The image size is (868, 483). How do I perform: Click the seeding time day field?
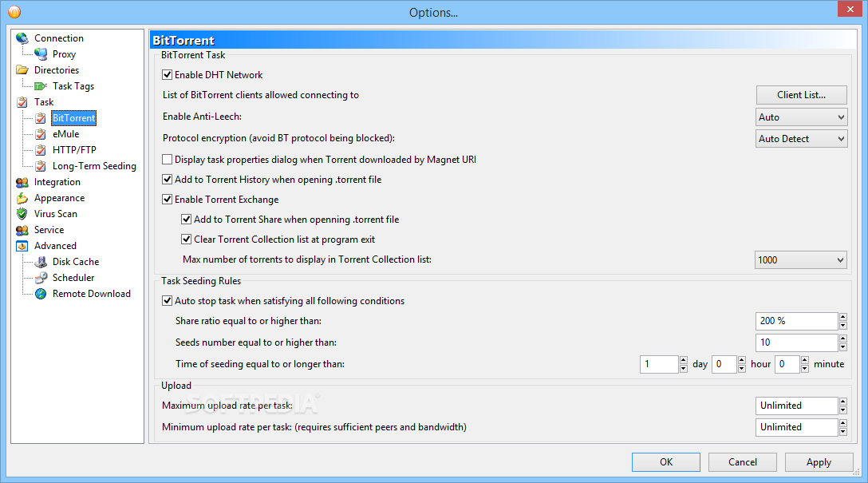pos(659,365)
